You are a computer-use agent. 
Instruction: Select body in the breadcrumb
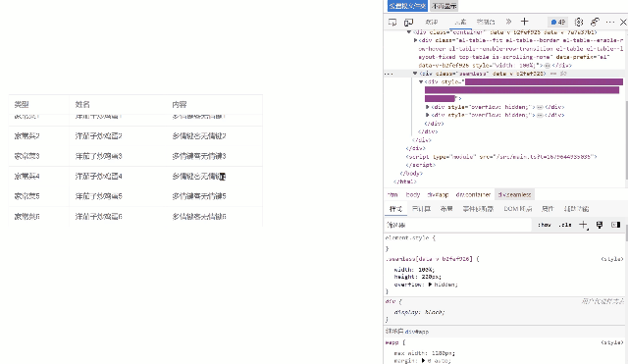[x=413, y=194]
